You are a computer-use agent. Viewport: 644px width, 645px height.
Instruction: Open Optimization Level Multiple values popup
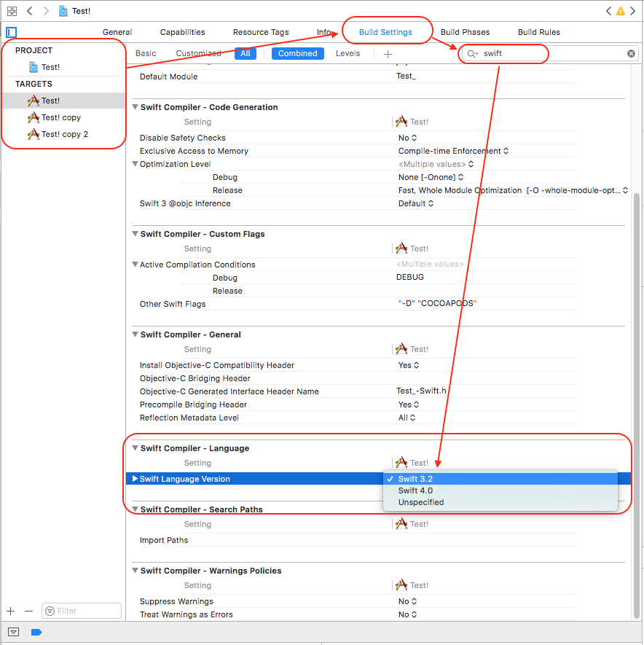(436, 164)
